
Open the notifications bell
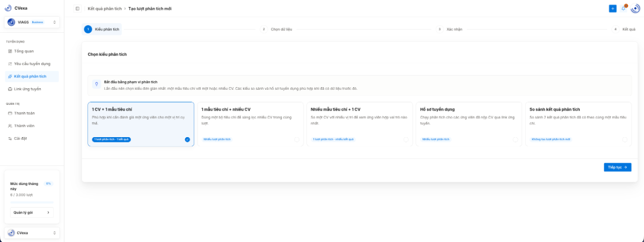624,9
